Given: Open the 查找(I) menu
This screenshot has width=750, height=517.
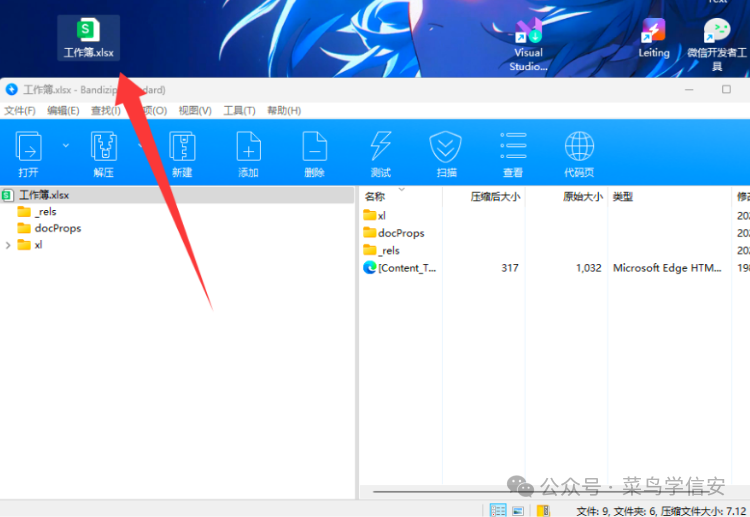Looking at the screenshot, I should [106, 110].
